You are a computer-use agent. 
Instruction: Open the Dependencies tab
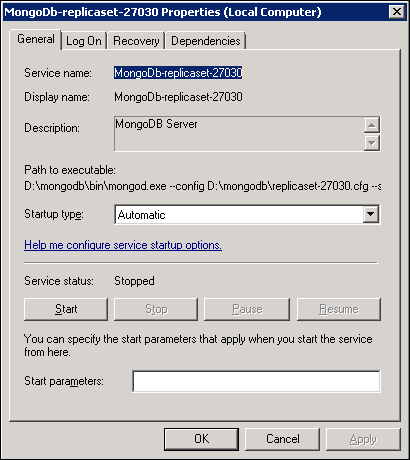click(206, 41)
